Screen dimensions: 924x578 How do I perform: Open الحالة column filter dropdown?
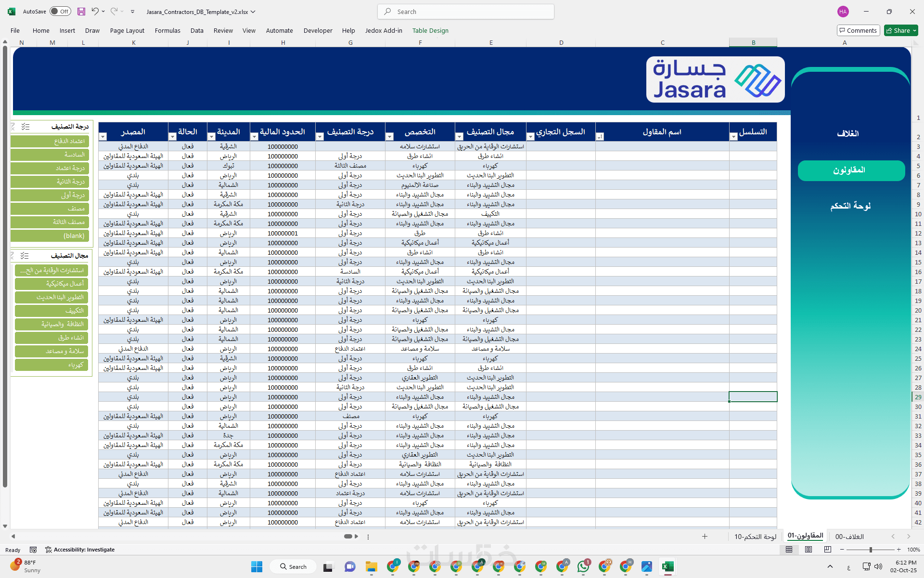pos(172,137)
